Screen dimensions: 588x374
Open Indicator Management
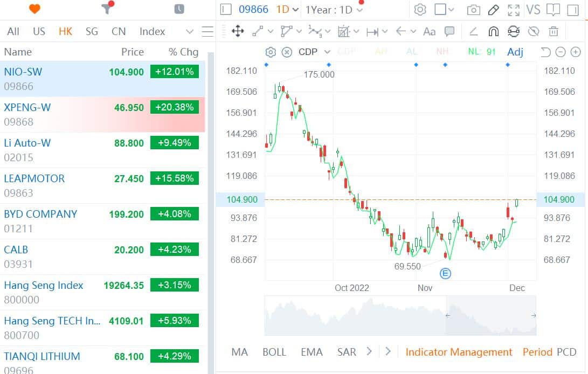click(x=459, y=352)
